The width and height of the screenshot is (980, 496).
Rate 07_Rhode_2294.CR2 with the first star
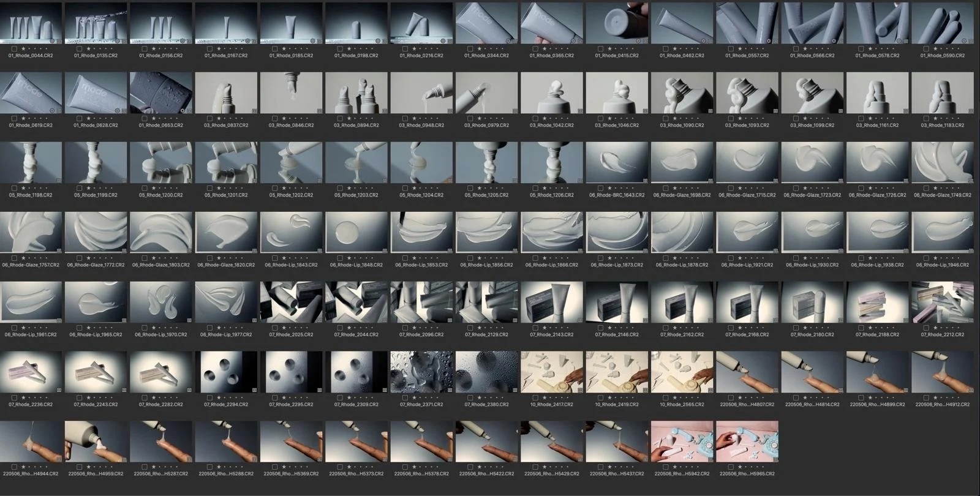point(219,397)
